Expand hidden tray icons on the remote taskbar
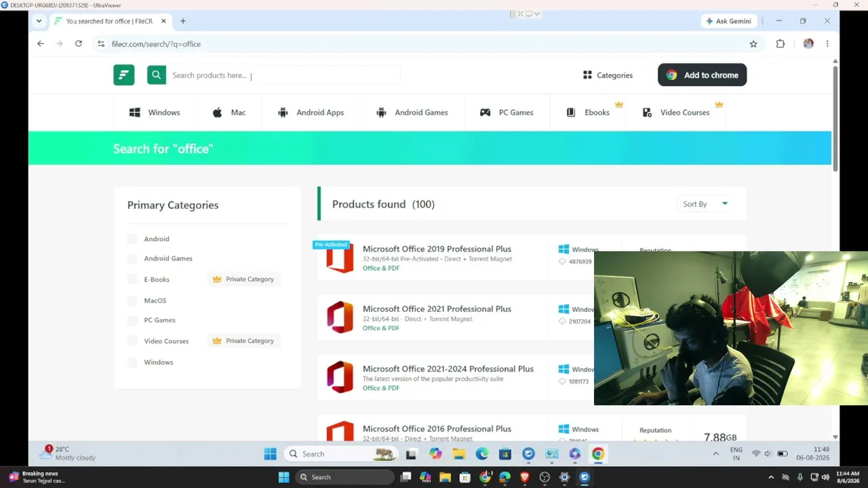This screenshot has height=488, width=868. click(715, 454)
